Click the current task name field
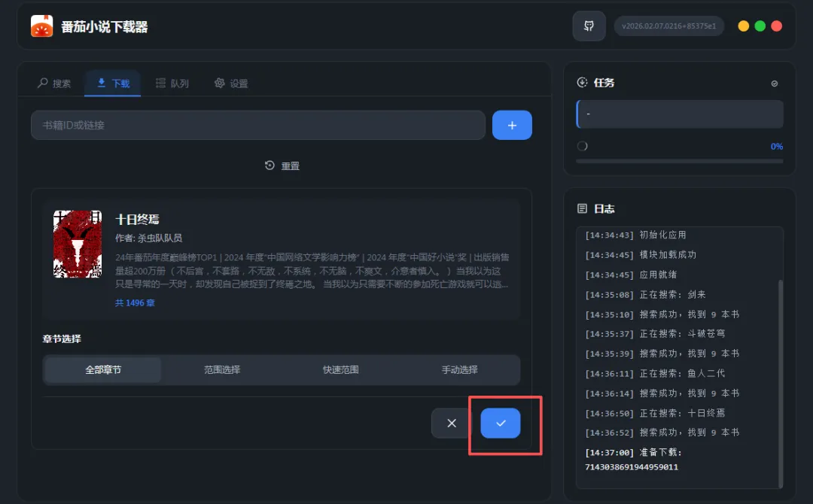 pos(680,114)
